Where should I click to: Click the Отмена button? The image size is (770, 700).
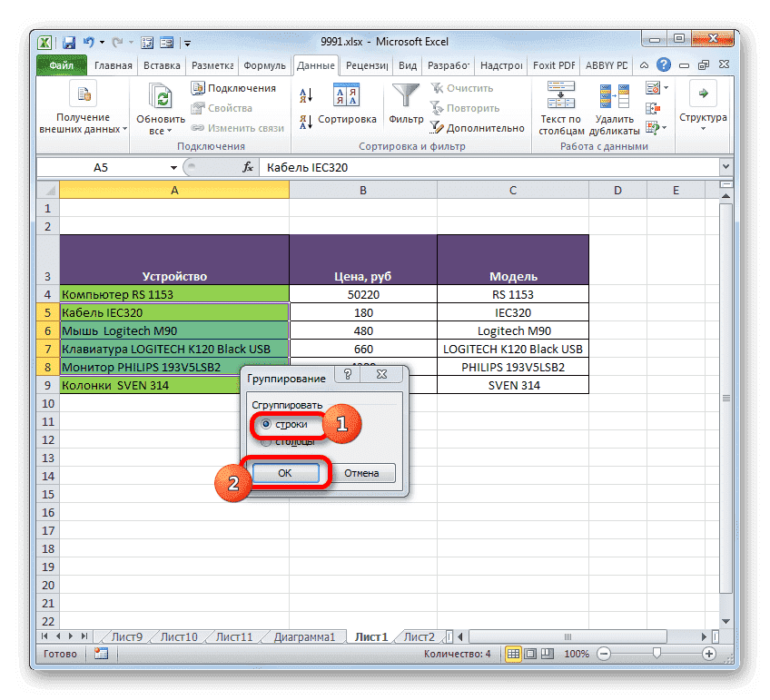[364, 473]
